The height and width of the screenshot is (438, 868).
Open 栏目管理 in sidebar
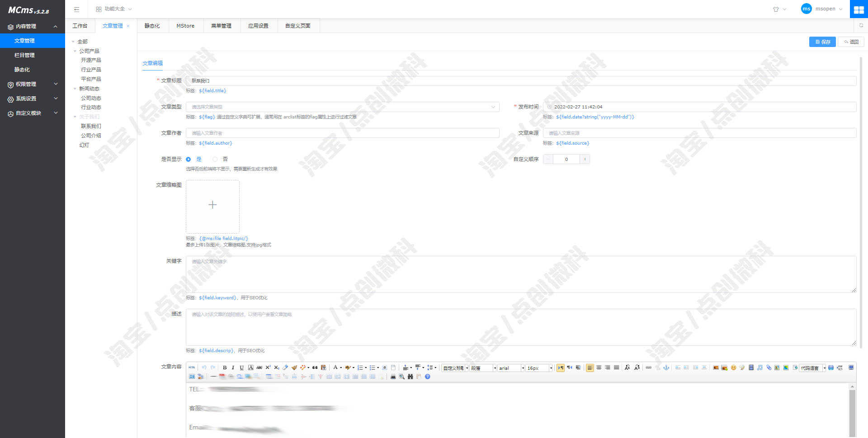pos(33,55)
